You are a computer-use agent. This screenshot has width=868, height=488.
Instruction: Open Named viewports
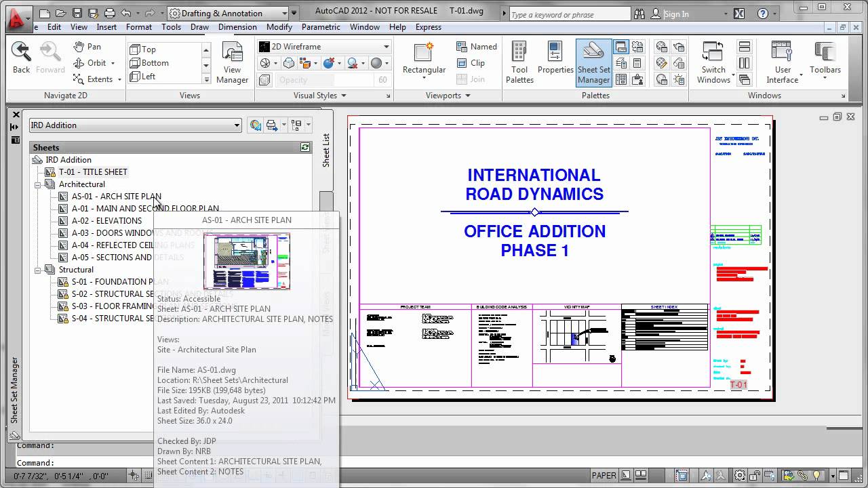click(x=477, y=47)
